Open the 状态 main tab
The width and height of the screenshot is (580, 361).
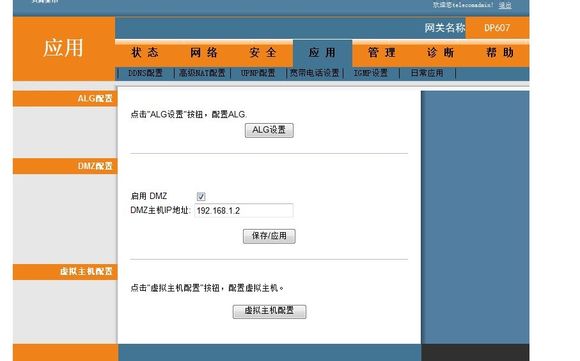point(145,53)
